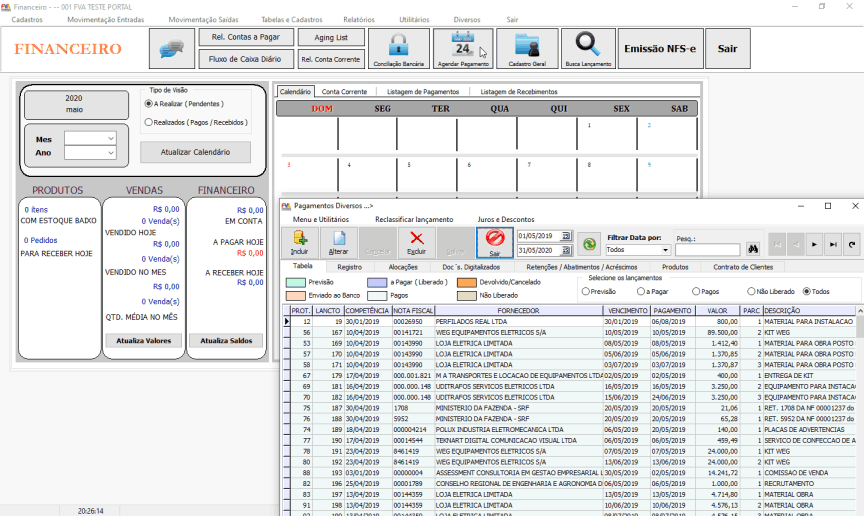Click the Atualizar Calendário button
The image size is (864, 516).
195,152
